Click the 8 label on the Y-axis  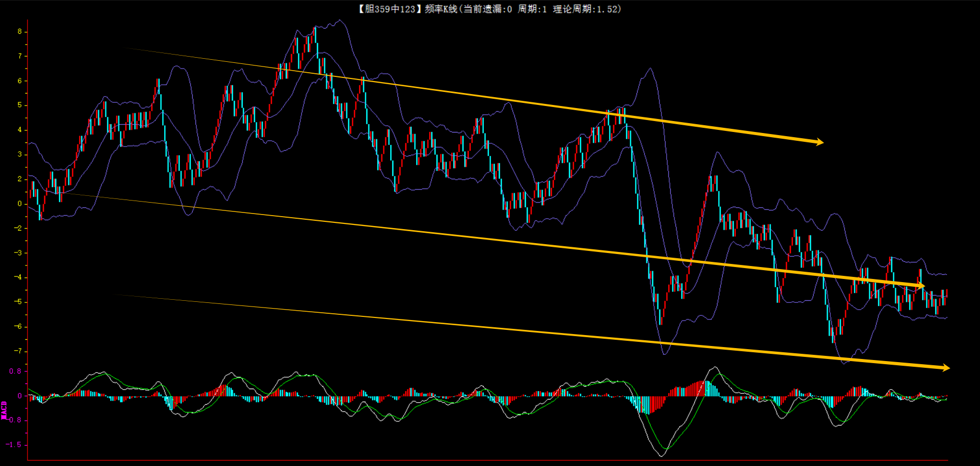pos(20,32)
